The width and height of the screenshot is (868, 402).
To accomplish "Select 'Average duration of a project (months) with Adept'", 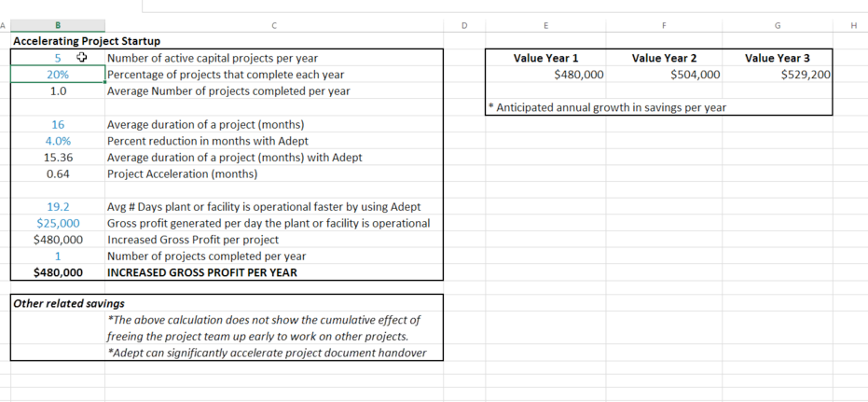I will [x=235, y=158].
